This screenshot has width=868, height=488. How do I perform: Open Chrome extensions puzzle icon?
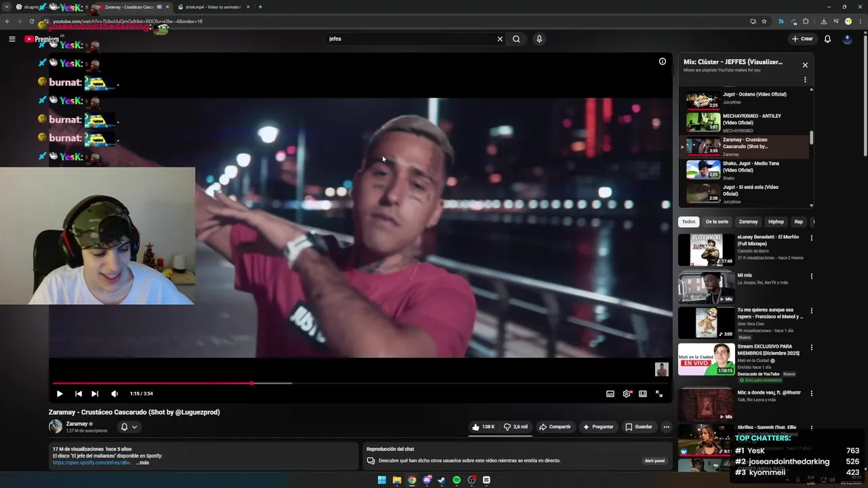click(x=806, y=21)
